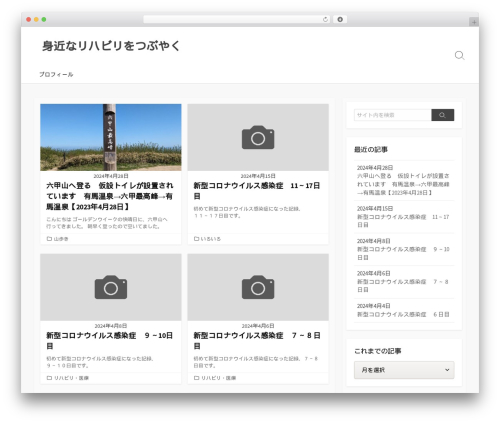
Task: Click the camera placeholder for 9－10日目 post
Action: click(x=111, y=287)
